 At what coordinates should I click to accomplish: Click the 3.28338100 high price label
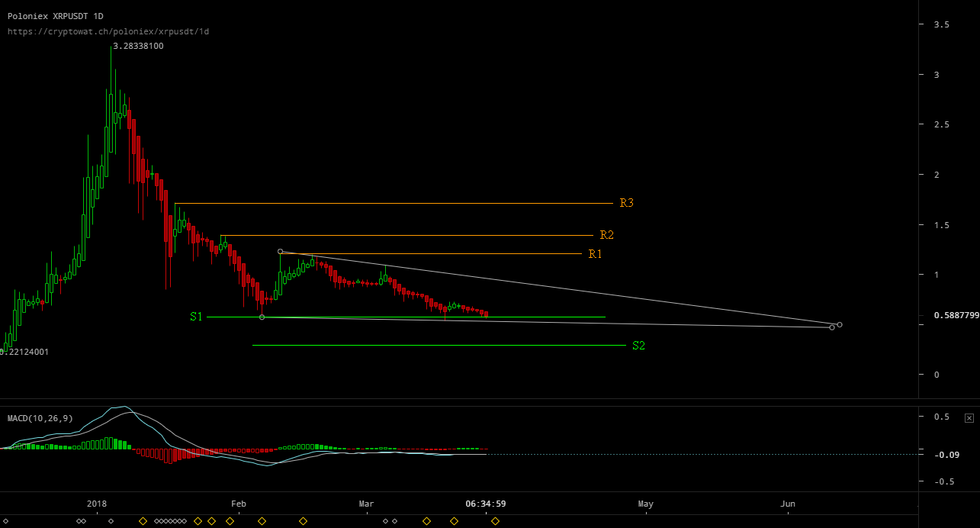pos(138,46)
